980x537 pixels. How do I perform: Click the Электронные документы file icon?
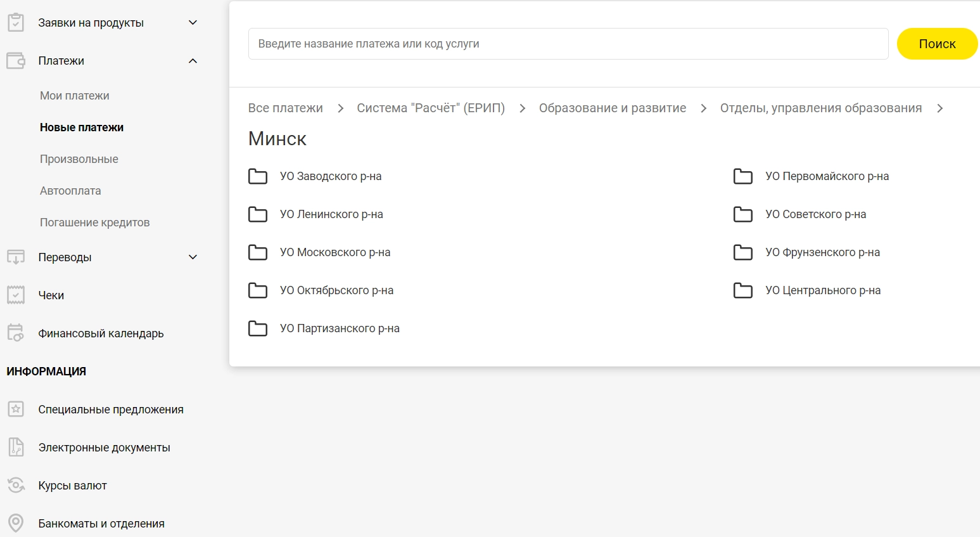coord(16,447)
